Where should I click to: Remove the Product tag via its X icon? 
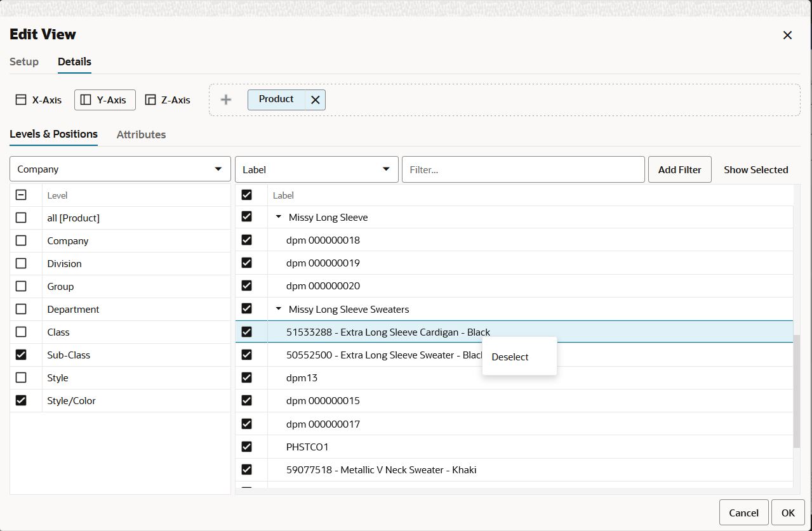(315, 99)
